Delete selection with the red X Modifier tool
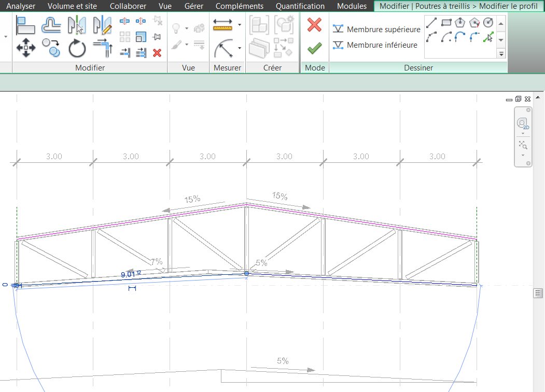545x392 pixels. (x=156, y=53)
